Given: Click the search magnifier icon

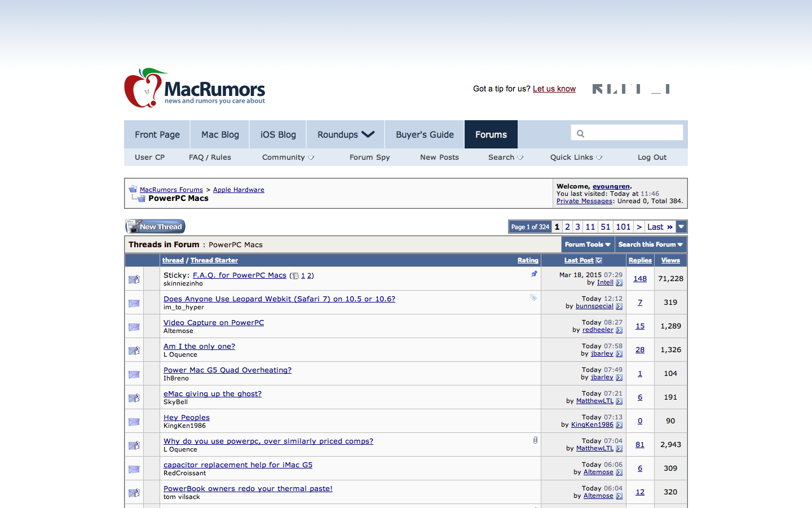Looking at the screenshot, I should pyautogui.click(x=580, y=134).
